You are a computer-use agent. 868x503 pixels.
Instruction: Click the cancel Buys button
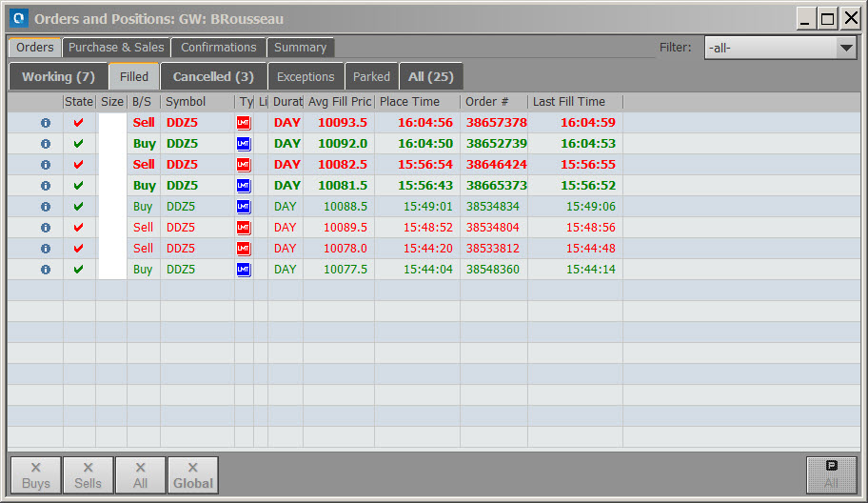(x=36, y=475)
